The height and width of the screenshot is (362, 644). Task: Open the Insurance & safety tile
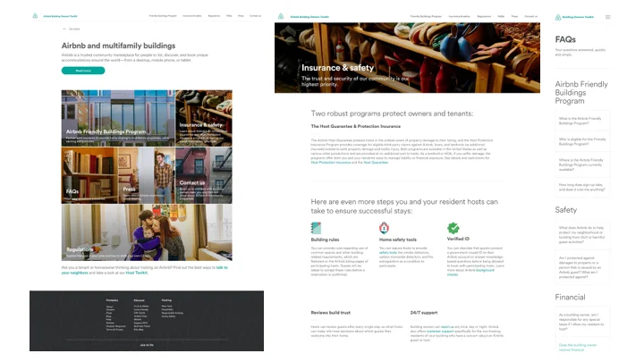[204, 118]
